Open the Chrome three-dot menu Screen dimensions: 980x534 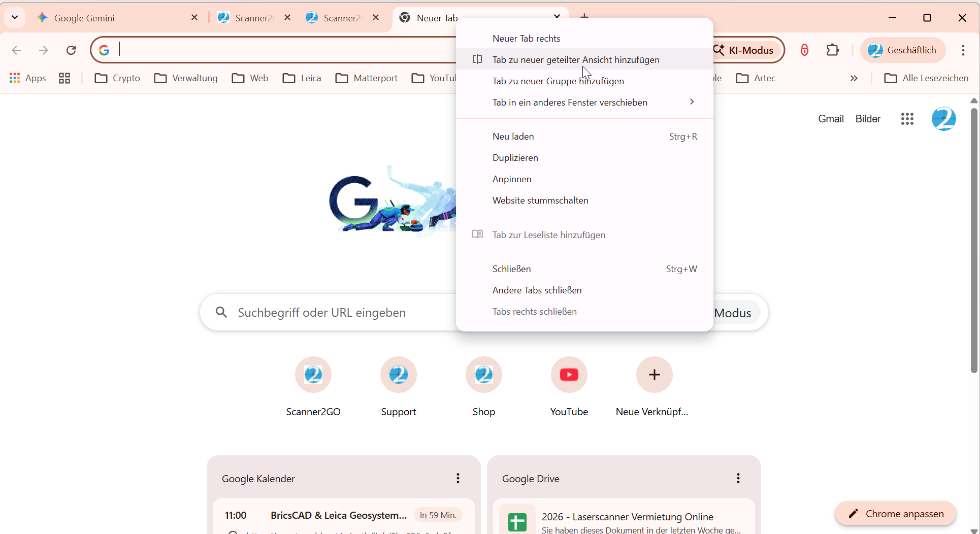(x=963, y=50)
